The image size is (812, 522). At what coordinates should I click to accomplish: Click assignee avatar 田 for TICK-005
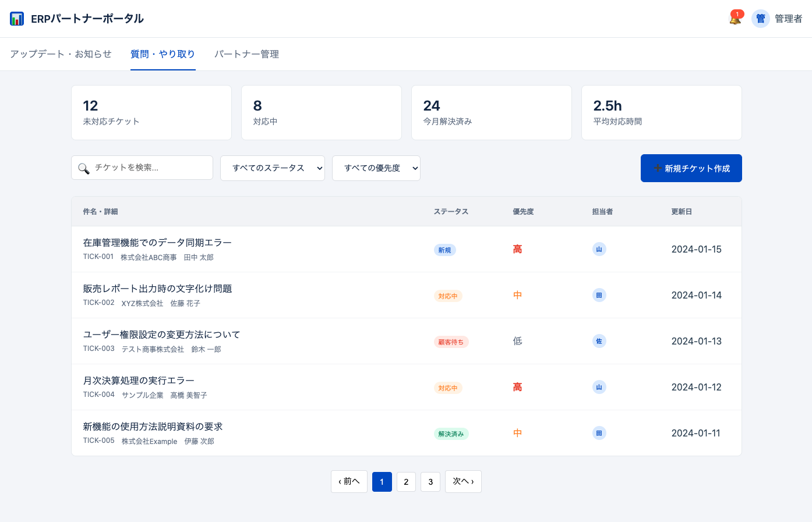tap(599, 433)
